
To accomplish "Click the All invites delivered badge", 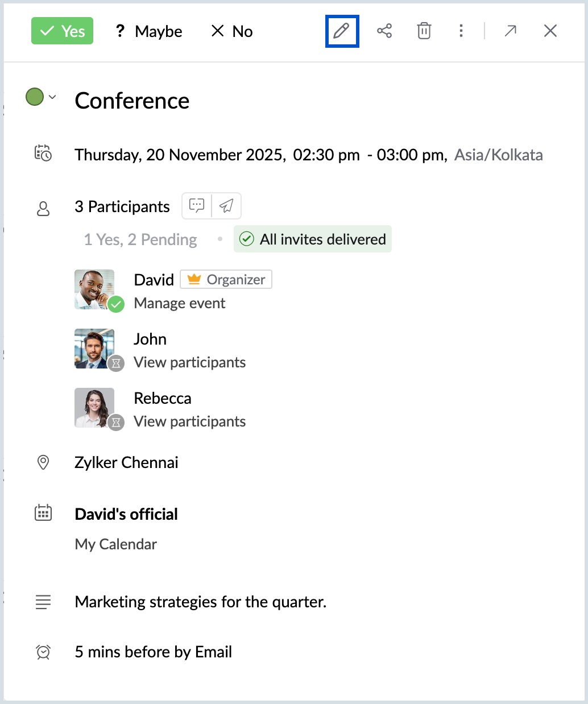I will coord(313,239).
